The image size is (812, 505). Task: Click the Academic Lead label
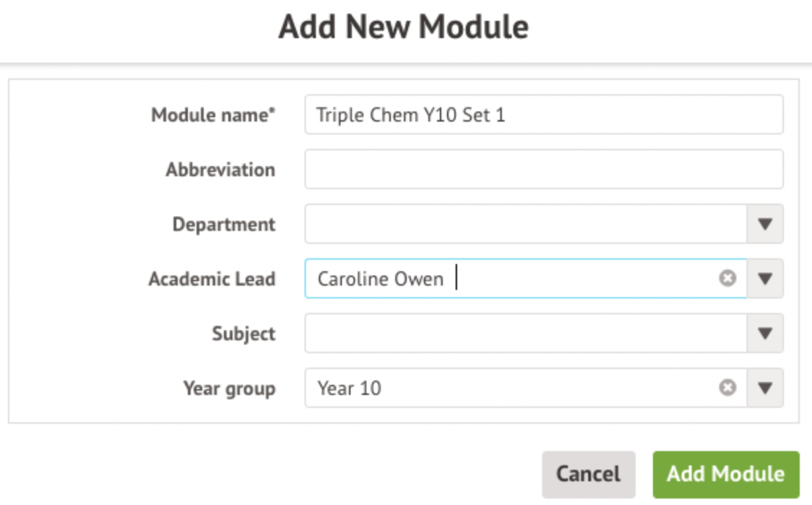coord(212,279)
